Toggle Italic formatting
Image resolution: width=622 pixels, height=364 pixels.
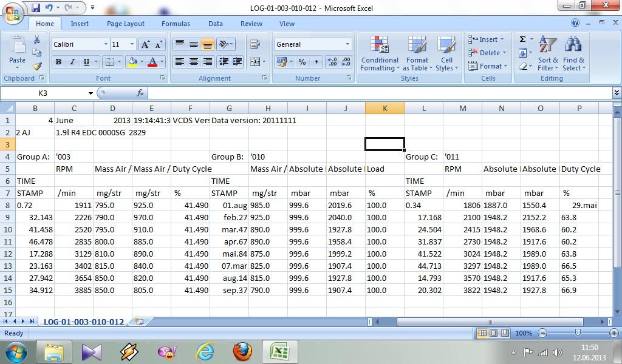tap(72, 62)
